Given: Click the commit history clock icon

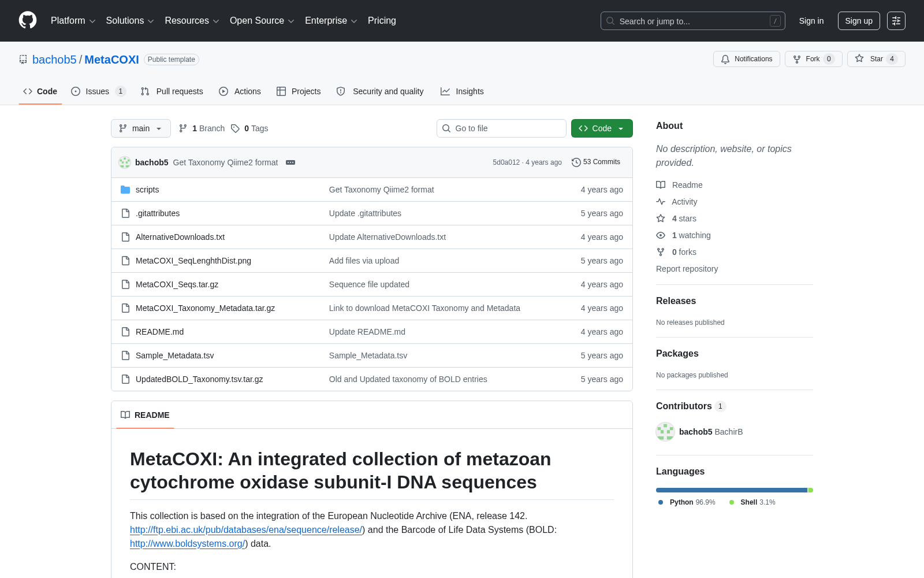Looking at the screenshot, I should 576,162.
